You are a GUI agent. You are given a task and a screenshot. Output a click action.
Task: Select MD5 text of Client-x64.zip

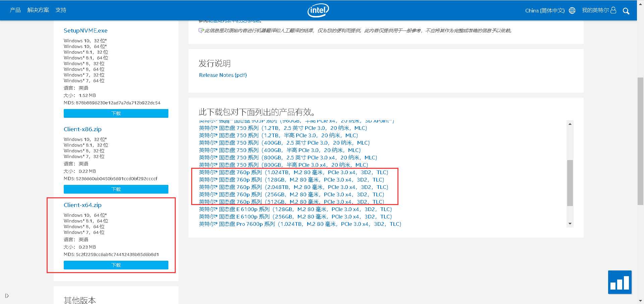pyautogui.click(x=111, y=255)
